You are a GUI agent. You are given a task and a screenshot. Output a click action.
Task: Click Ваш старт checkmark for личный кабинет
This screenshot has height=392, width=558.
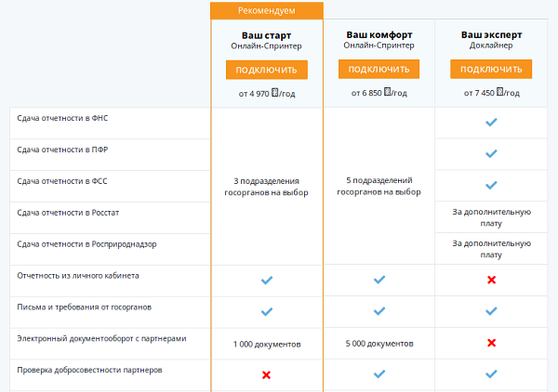coord(266,280)
